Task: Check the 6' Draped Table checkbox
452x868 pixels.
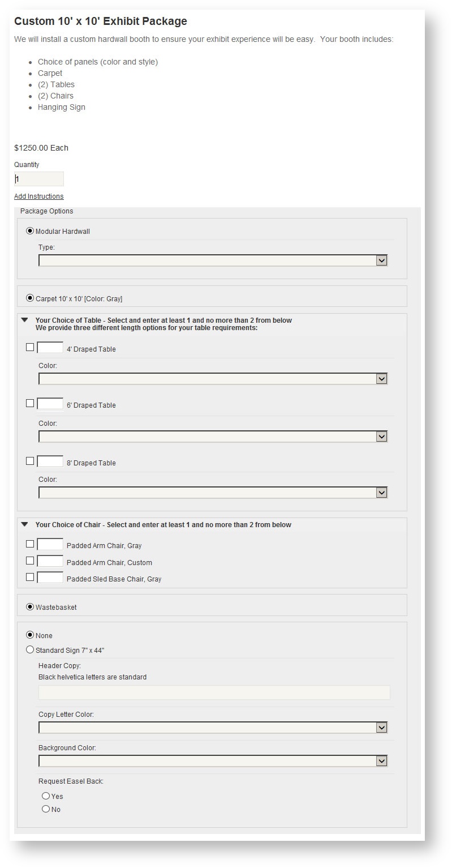Action: (30, 404)
